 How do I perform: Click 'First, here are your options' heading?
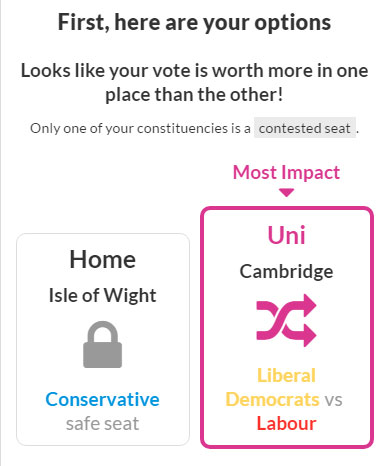point(194,23)
